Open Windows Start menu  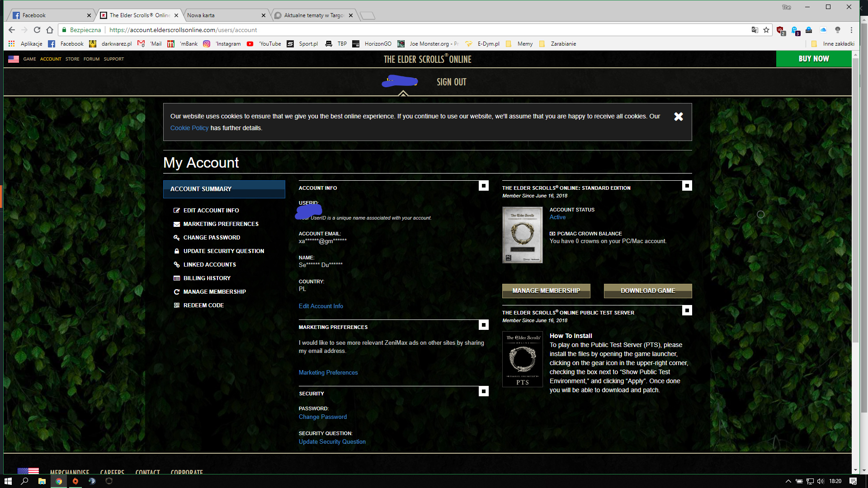[x=8, y=481]
